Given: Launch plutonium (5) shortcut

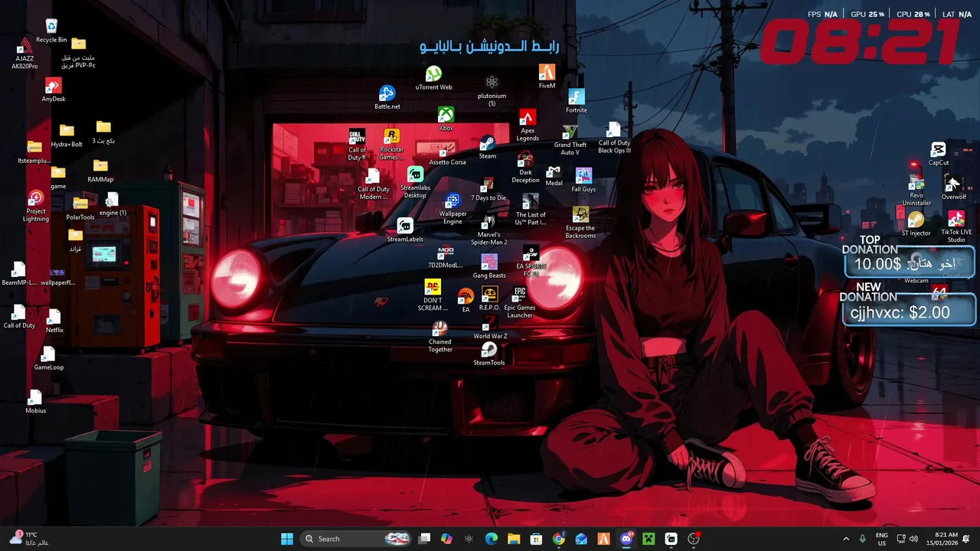Looking at the screenshot, I should pyautogui.click(x=492, y=91).
